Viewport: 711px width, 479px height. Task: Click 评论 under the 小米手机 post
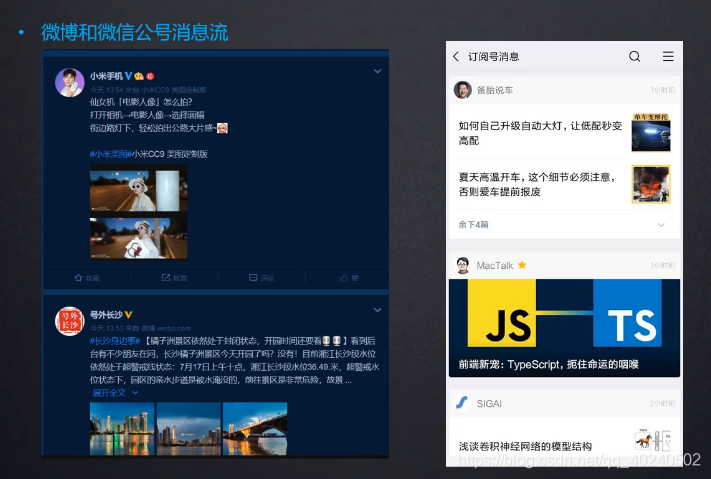(x=262, y=278)
